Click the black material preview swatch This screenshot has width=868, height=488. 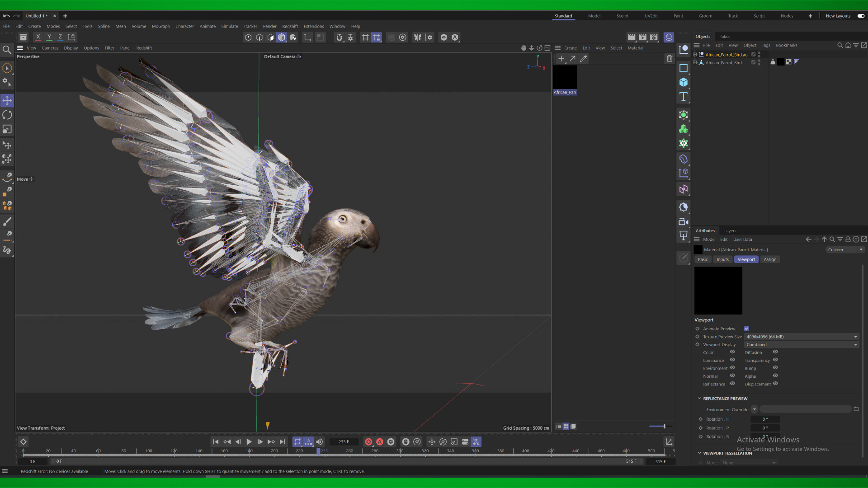pos(718,290)
